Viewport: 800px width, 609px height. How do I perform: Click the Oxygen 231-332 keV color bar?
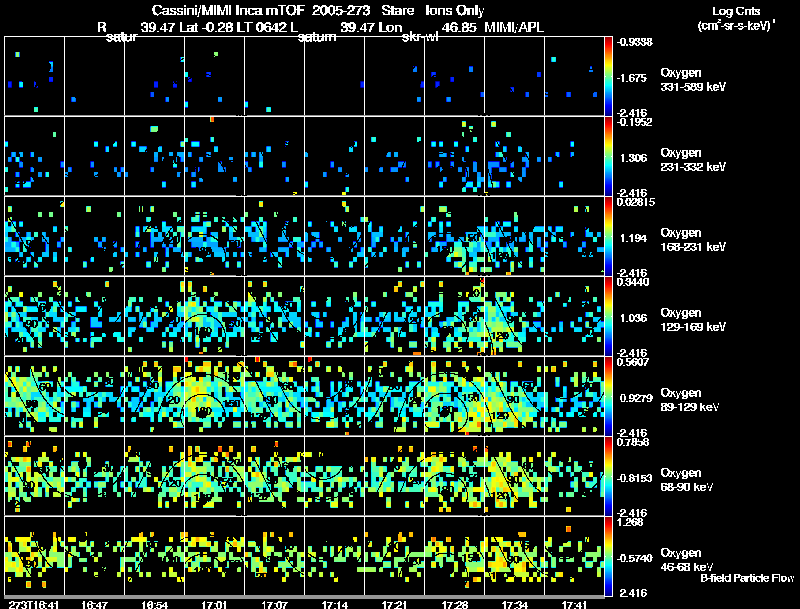coord(608,156)
